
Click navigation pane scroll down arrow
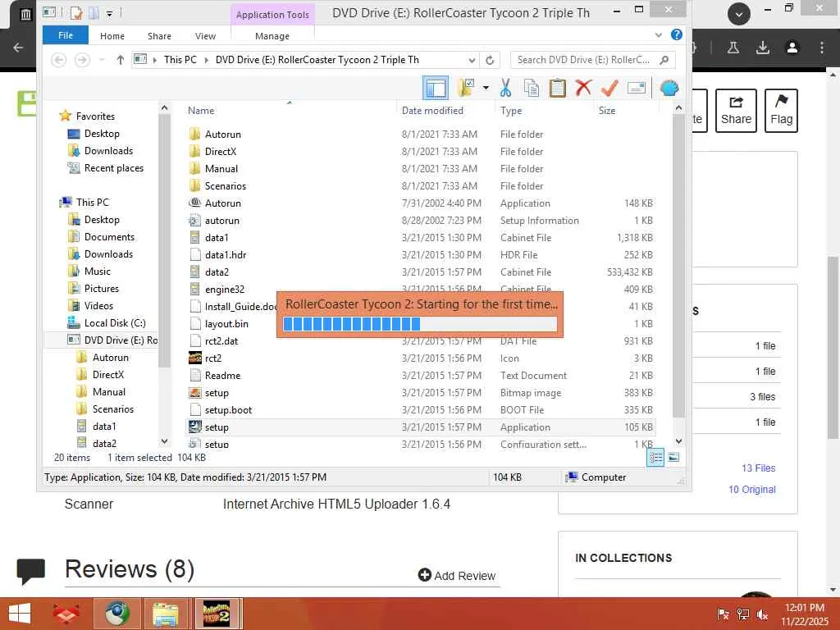click(164, 441)
